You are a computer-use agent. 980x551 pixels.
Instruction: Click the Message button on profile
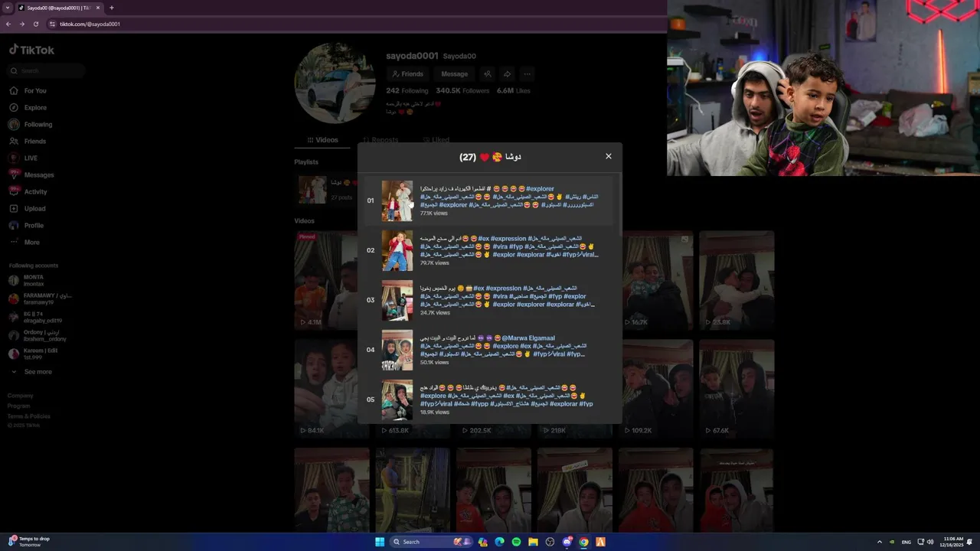454,74
